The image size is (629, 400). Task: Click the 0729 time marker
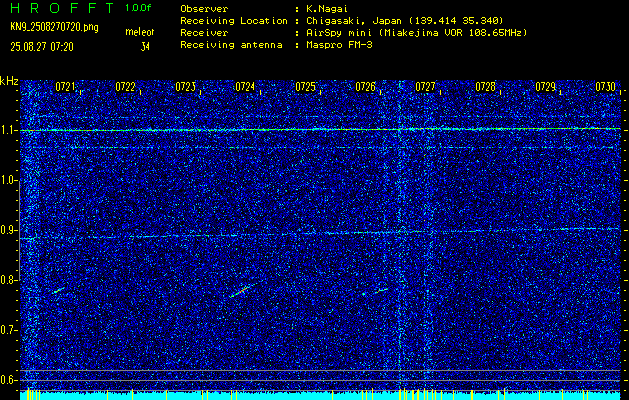[x=546, y=87]
